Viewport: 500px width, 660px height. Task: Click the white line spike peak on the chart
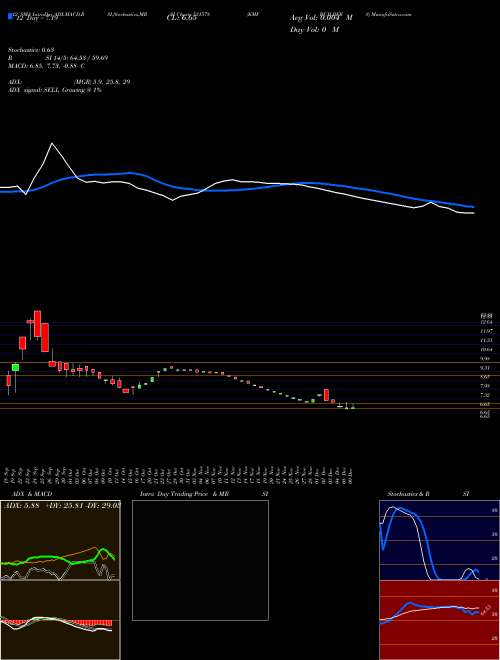[x=52, y=144]
